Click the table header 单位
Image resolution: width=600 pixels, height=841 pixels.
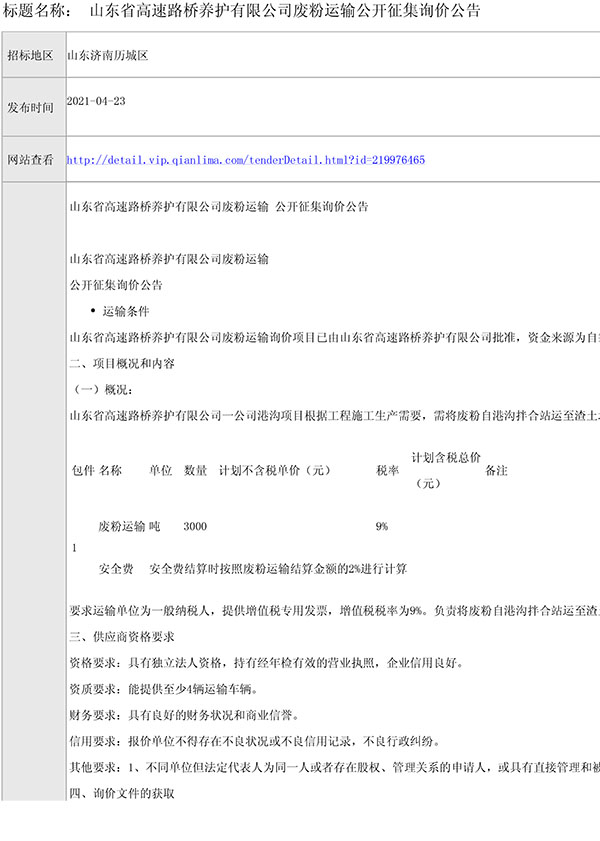point(160,470)
